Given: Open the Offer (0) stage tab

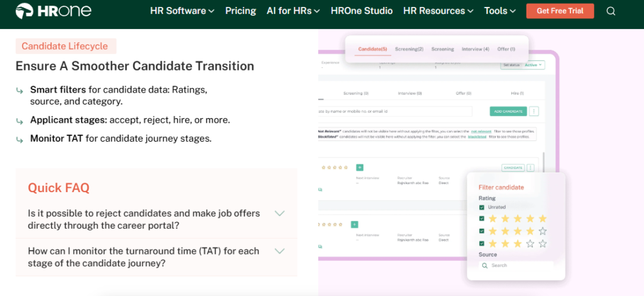Looking at the screenshot, I should pos(464,93).
